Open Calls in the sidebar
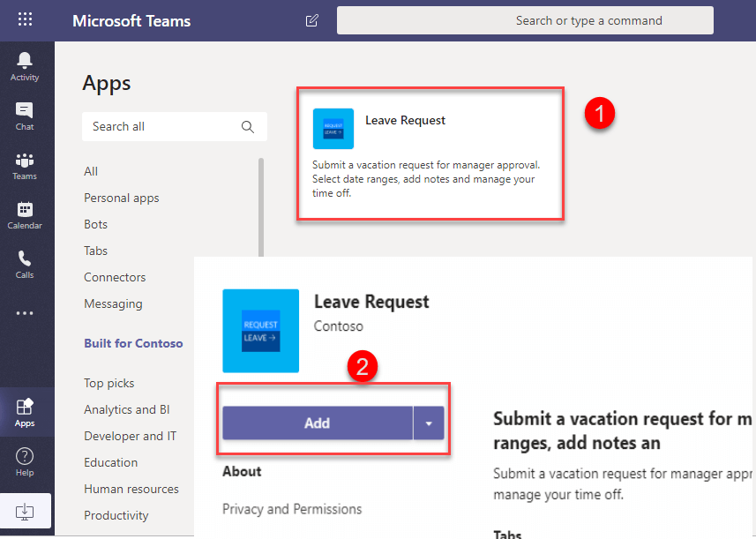This screenshot has height=539, width=756. click(25, 264)
